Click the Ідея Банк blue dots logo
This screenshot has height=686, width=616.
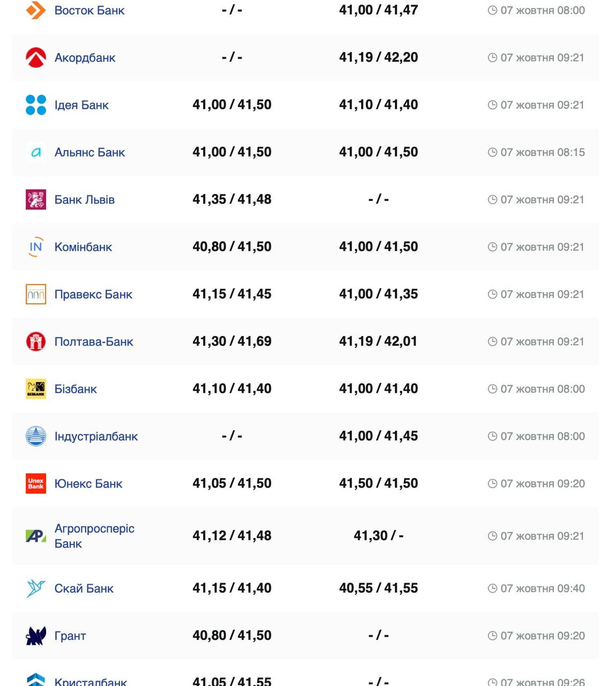pyautogui.click(x=36, y=105)
